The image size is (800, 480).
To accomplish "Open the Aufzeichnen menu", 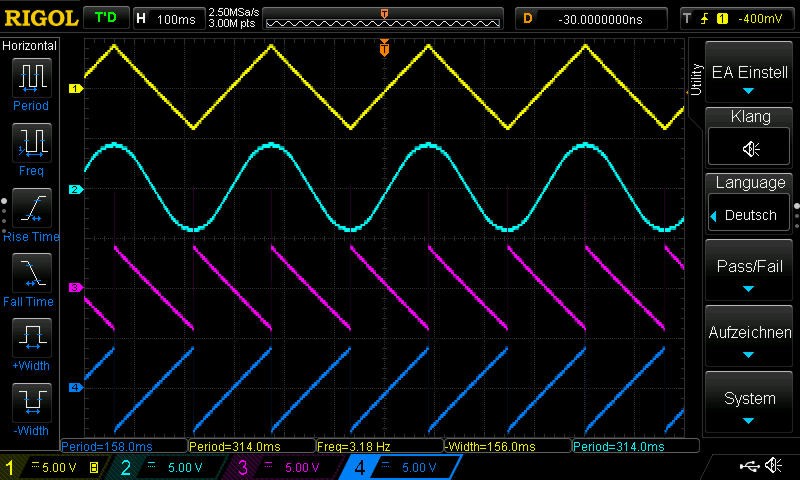I will [x=750, y=339].
